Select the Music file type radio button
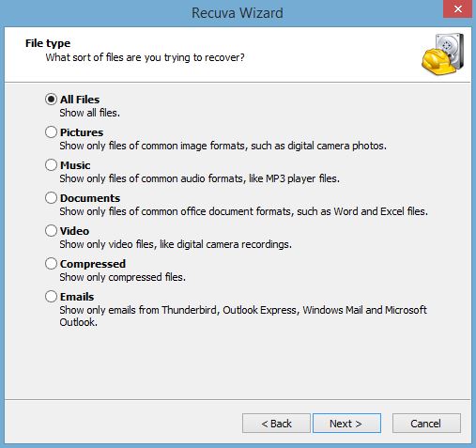 tap(51, 165)
